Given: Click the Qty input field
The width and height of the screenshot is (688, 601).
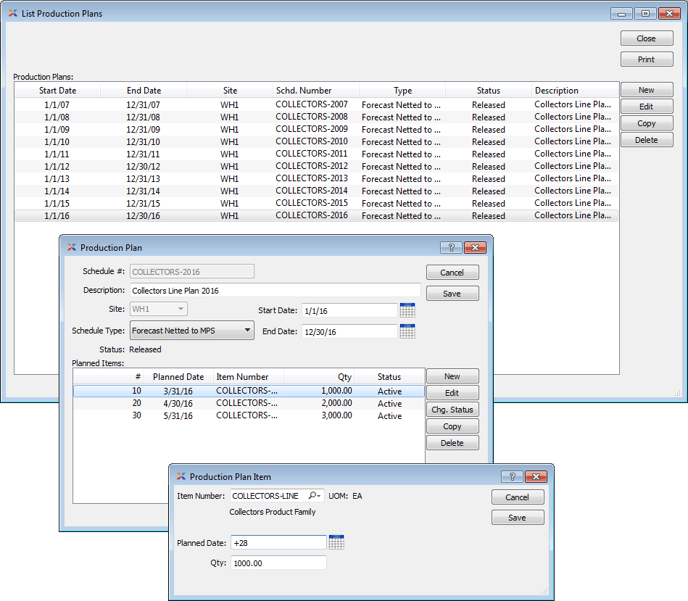Looking at the screenshot, I should point(278,564).
